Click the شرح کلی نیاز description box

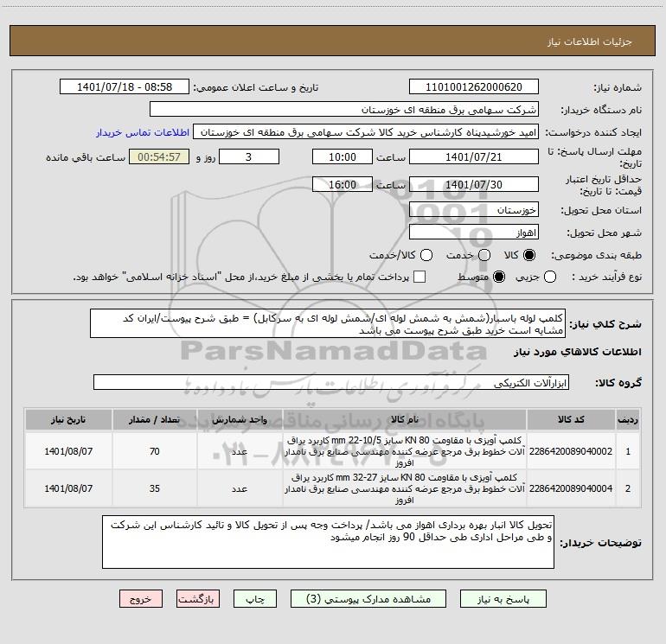tap(328, 323)
